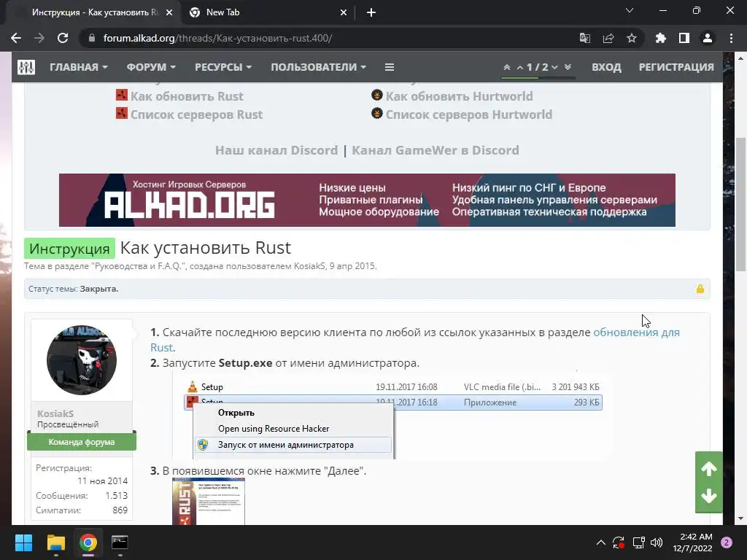Viewport: 747px width, 560px height.
Task: Open notification center badge
Action: pos(726,542)
